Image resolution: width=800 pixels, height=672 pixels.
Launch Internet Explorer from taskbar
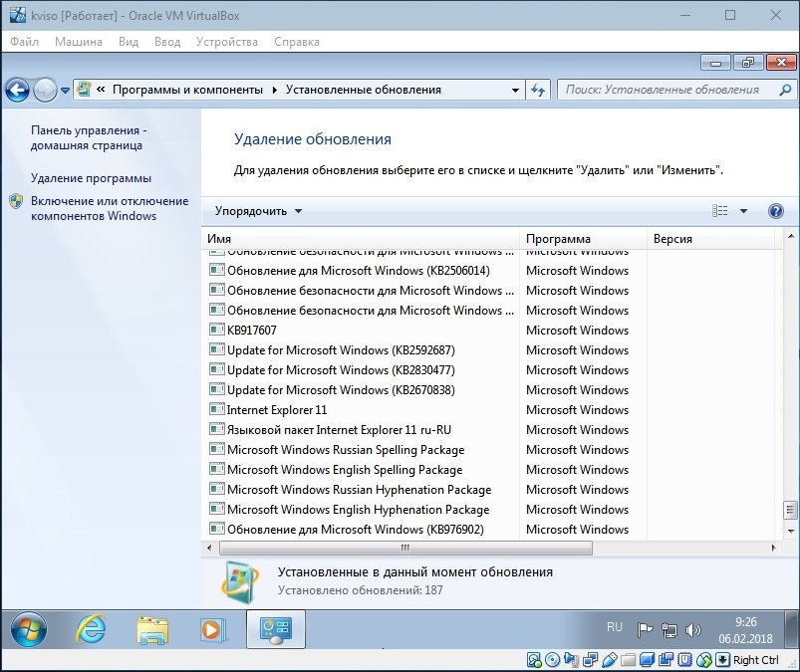click(91, 629)
